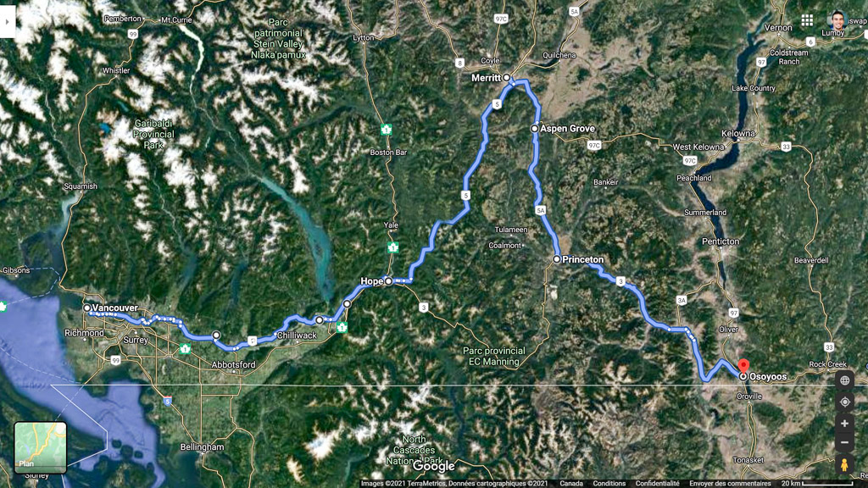Toggle the map scale units

point(816,484)
